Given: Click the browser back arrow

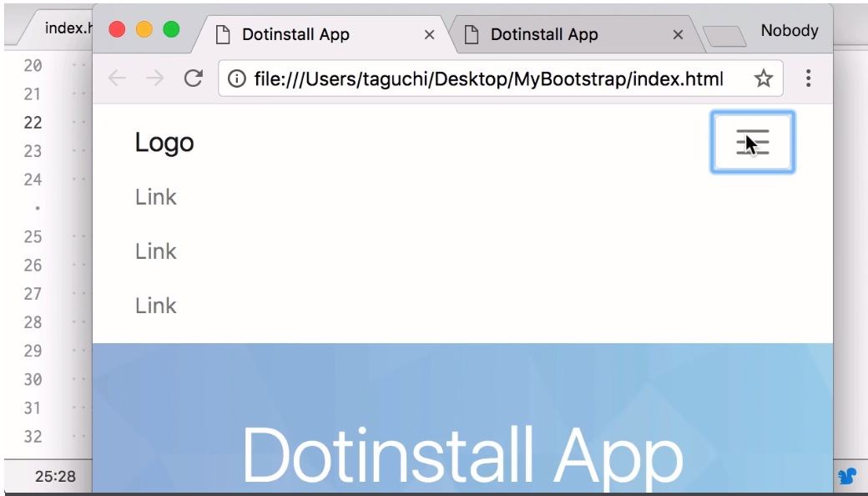Looking at the screenshot, I should [117, 78].
